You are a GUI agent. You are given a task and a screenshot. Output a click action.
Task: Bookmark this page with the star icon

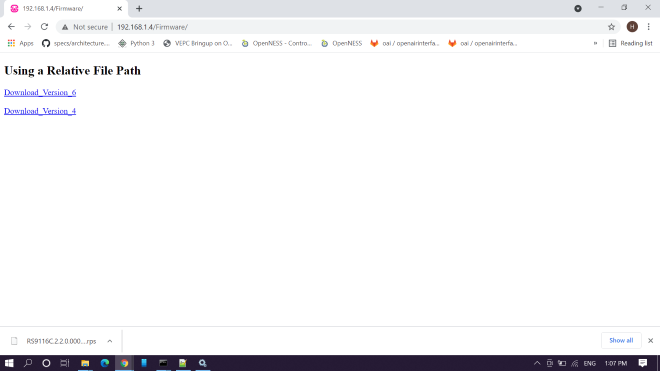click(x=611, y=27)
